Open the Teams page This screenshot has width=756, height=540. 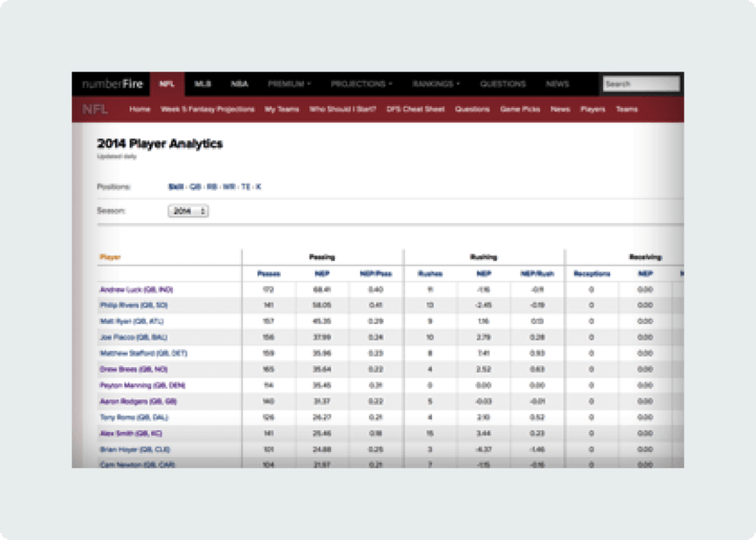[x=626, y=110]
